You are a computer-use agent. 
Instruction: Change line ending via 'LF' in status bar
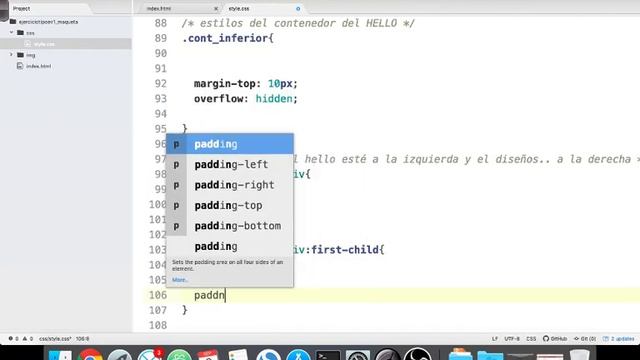pyautogui.click(x=495, y=339)
